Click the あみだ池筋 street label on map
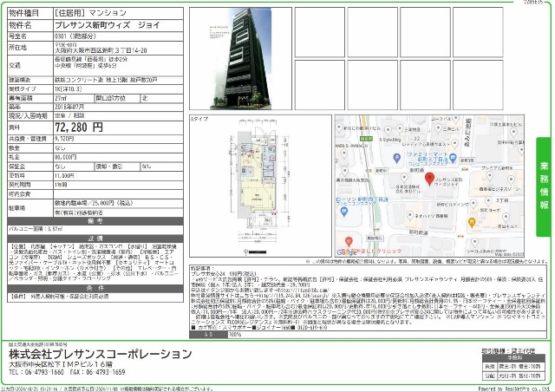 (467, 133)
